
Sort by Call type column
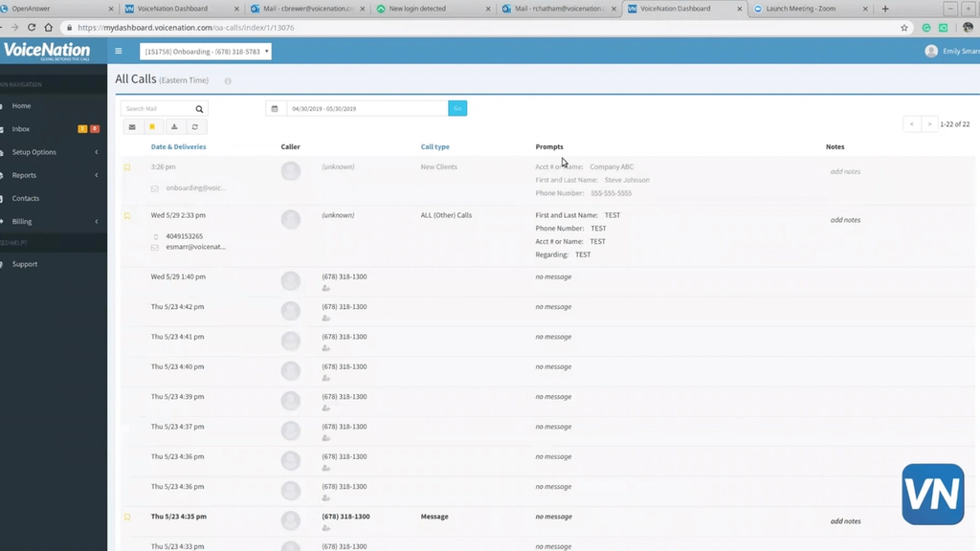[x=435, y=146]
